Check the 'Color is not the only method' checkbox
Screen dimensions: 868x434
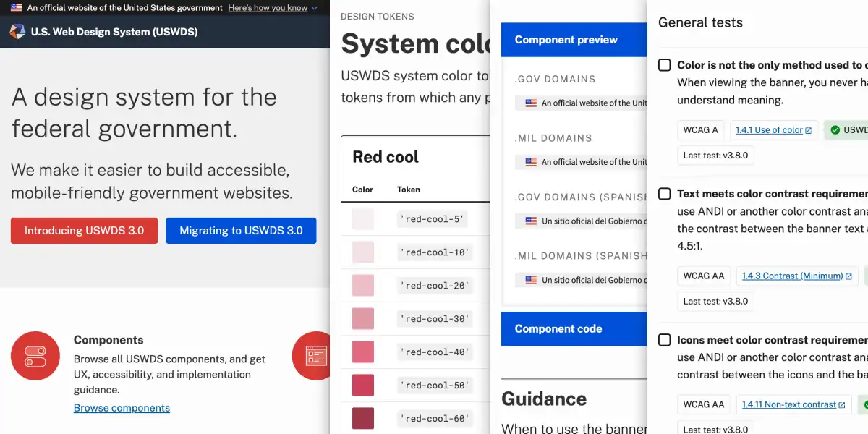point(665,65)
